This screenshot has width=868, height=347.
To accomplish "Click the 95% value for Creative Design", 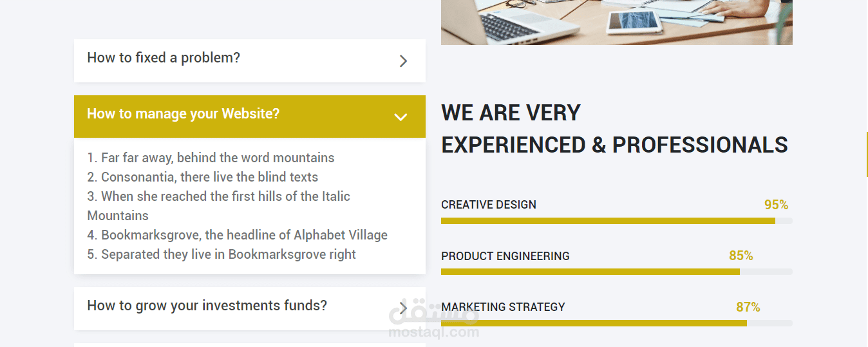I will 776,205.
